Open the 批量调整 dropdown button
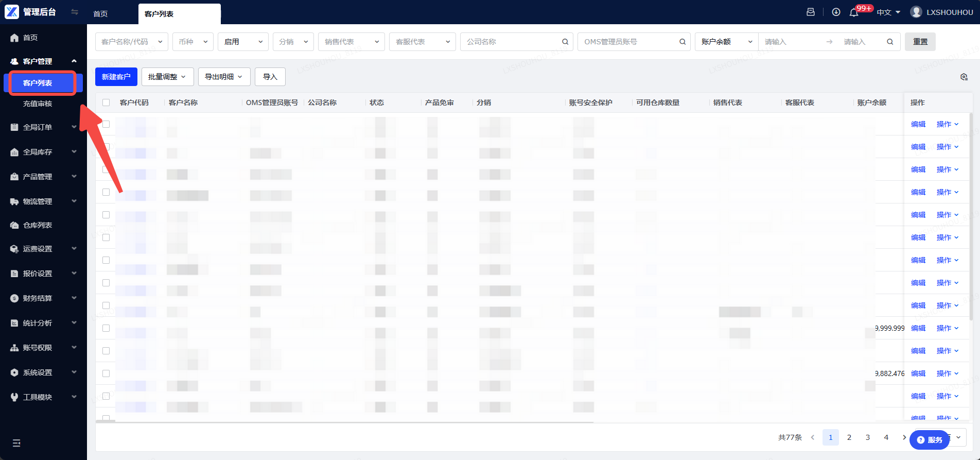This screenshot has width=980, height=460. click(x=167, y=77)
